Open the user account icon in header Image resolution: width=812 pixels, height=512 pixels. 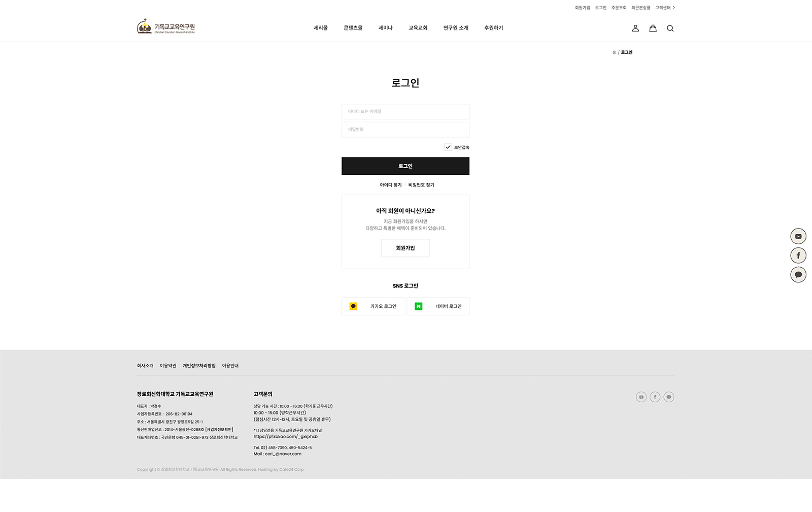click(x=635, y=28)
